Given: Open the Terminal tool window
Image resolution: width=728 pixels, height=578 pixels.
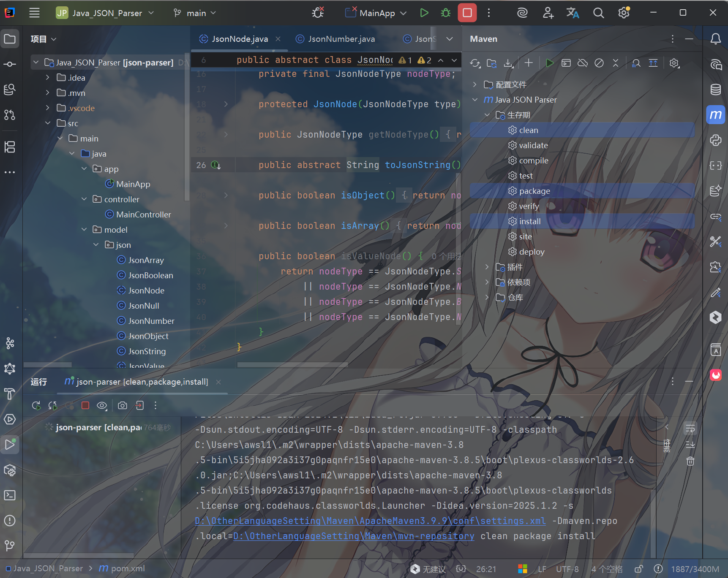Looking at the screenshot, I should pyautogui.click(x=10, y=495).
